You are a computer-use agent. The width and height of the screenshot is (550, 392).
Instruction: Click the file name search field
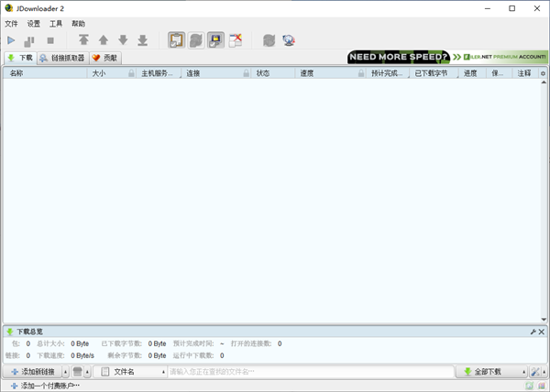[309, 372]
